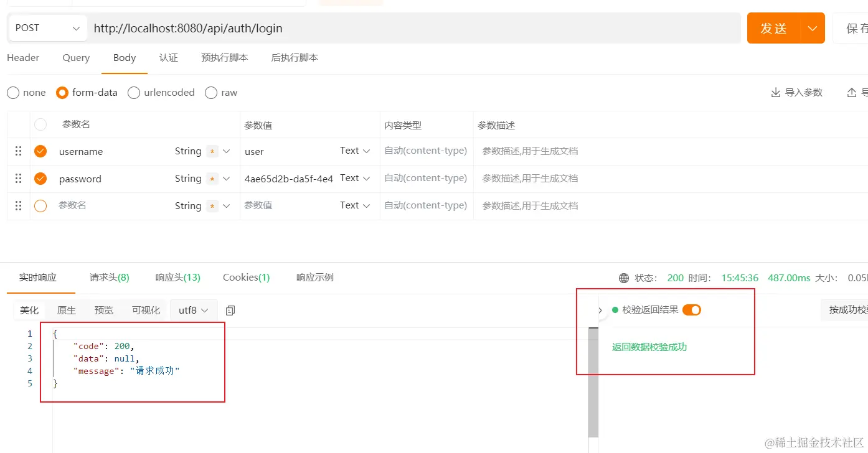Uncheck the password parameter checkbox
This screenshot has height=453, width=868.
pos(40,179)
